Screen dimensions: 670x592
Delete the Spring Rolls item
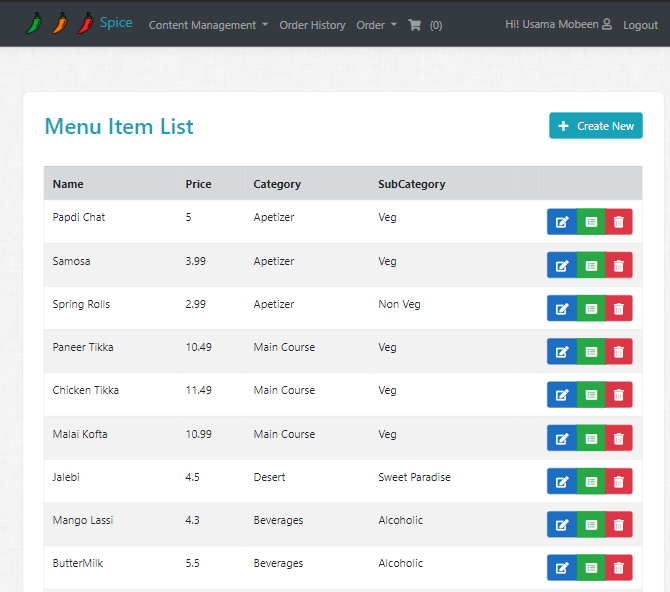pos(619,309)
